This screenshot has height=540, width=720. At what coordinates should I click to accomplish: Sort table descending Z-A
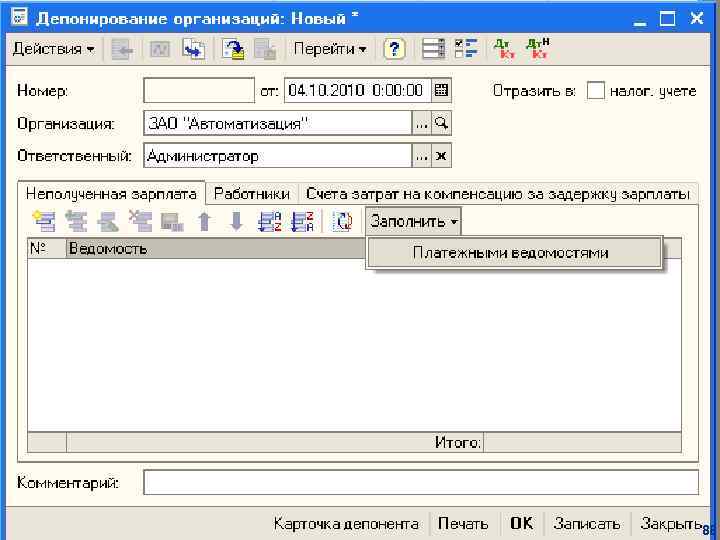coord(303,221)
